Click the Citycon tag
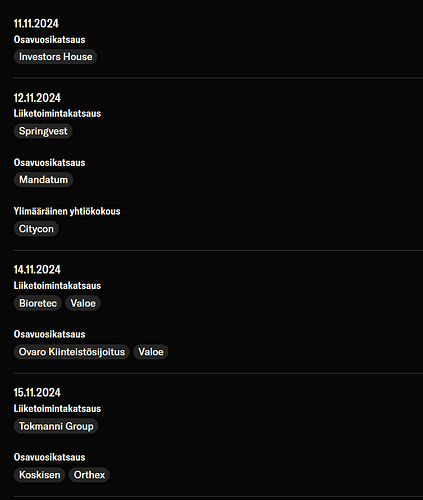 pos(36,229)
